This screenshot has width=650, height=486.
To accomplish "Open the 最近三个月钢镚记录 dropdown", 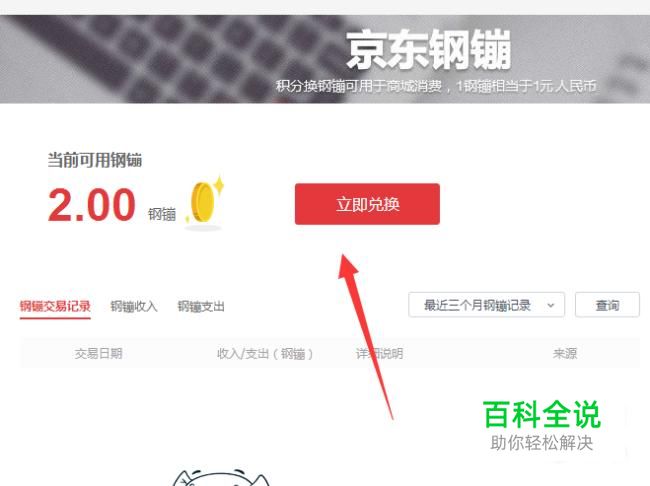I will click(486, 305).
